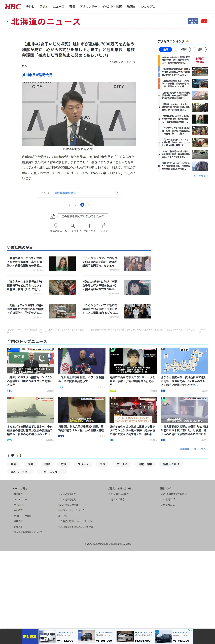This screenshot has width=215, height=644.
Task: Open 全国のニューストップへ link
Action: pyautogui.click(x=194, y=449)
